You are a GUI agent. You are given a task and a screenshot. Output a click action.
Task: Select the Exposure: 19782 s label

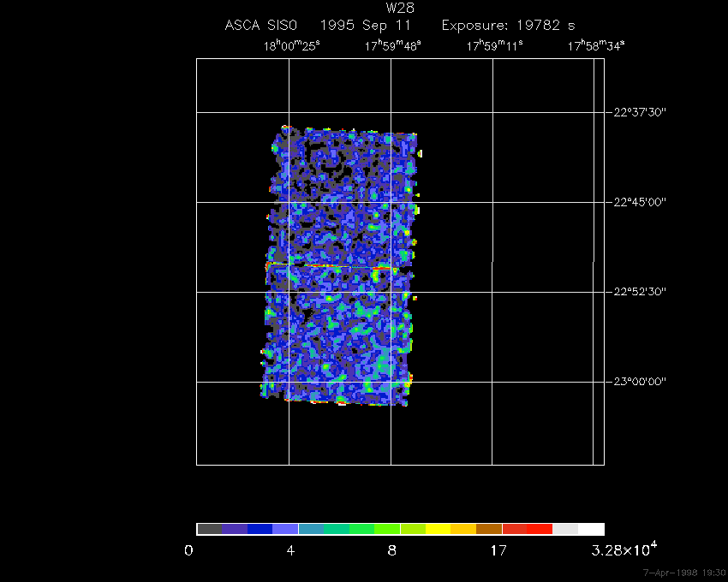509,25
